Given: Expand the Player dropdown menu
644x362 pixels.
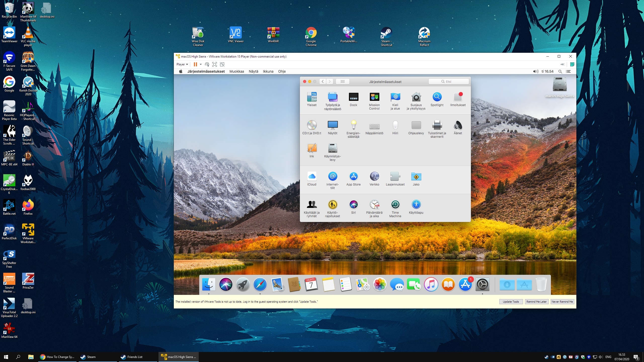Looking at the screenshot, I should [x=182, y=64].
